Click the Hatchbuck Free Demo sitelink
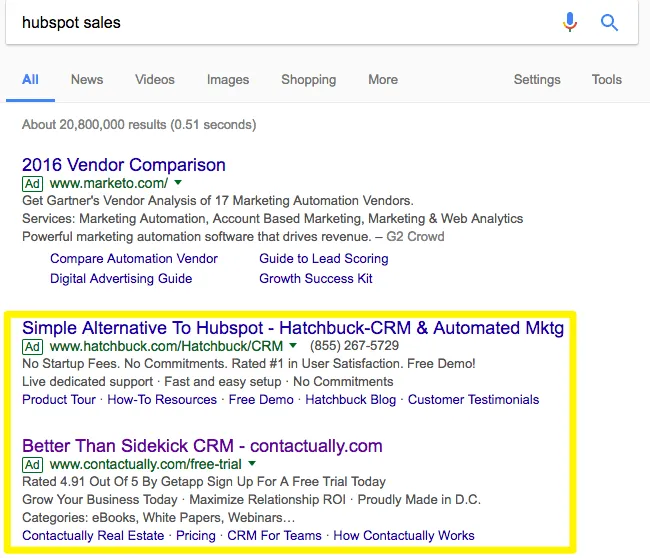This screenshot has width=650, height=558. click(x=261, y=400)
